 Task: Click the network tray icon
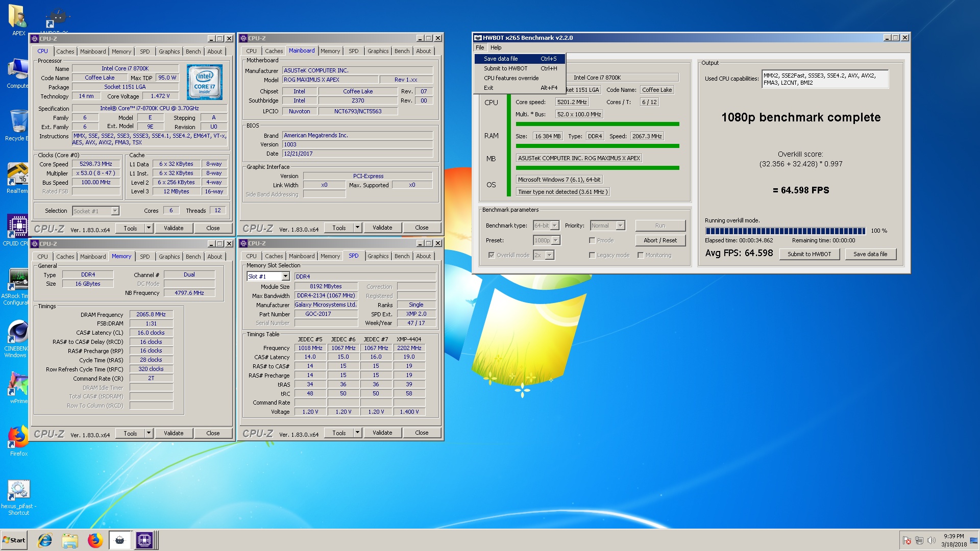pos(919,540)
